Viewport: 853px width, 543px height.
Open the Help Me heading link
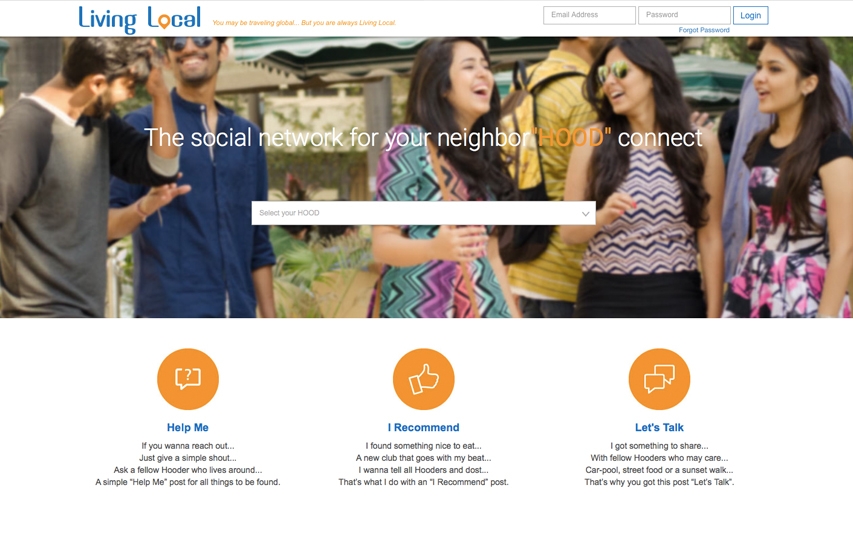tap(188, 427)
